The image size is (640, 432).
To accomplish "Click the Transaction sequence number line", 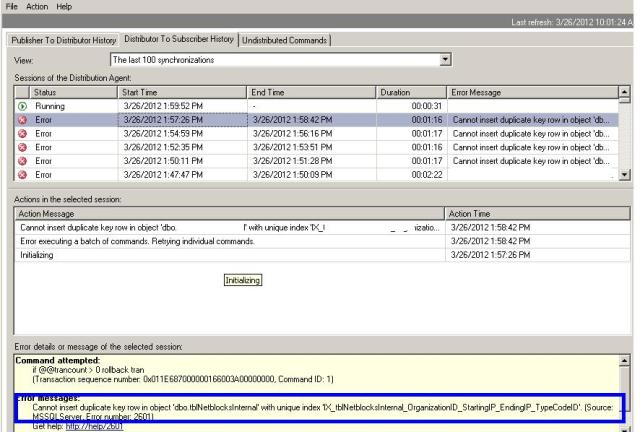I will click(x=183, y=379).
